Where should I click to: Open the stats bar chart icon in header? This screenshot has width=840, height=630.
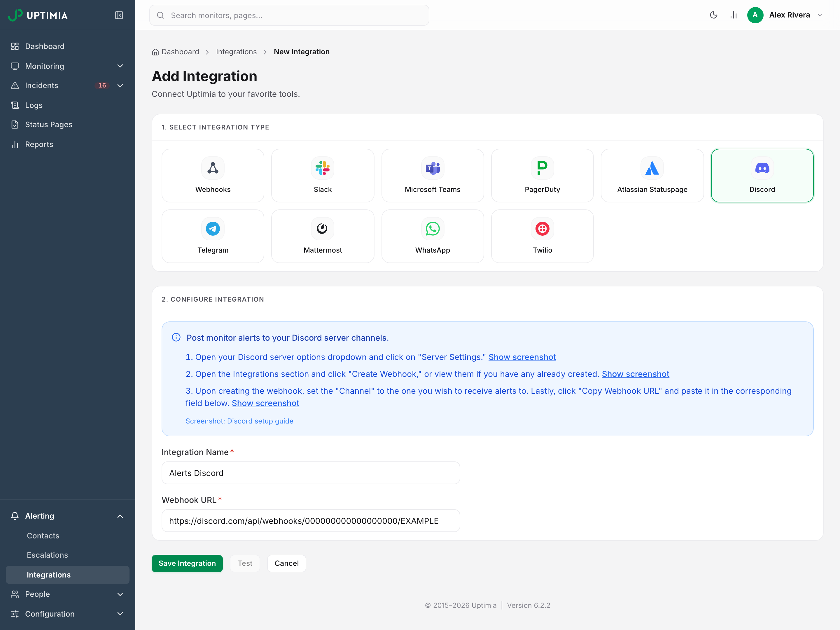pyautogui.click(x=733, y=15)
